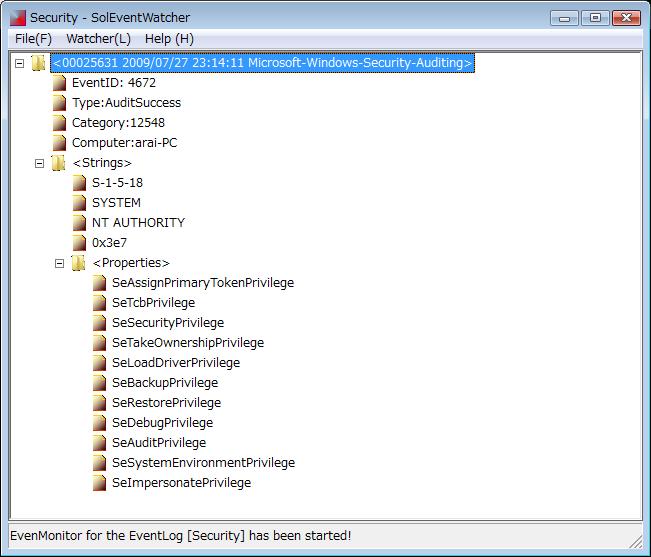Screen dimensions: 651x557
Task: Select SeSecurityPrivilege text
Action: tap(168, 323)
